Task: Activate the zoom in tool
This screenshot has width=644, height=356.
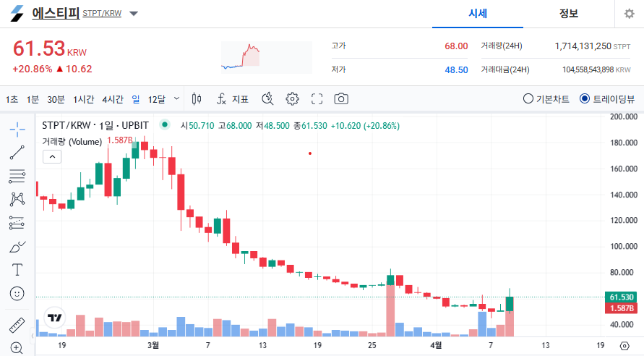Action: 17,348
